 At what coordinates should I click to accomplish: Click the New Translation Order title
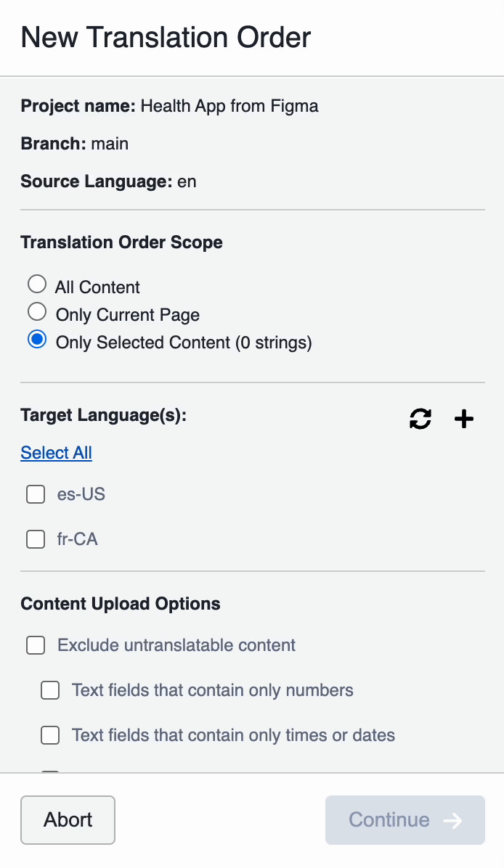point(166,38)
